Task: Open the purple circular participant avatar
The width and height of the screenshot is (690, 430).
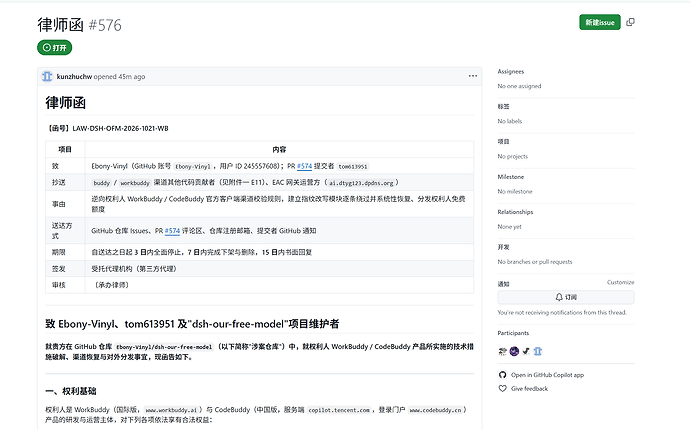Action: 514,351
